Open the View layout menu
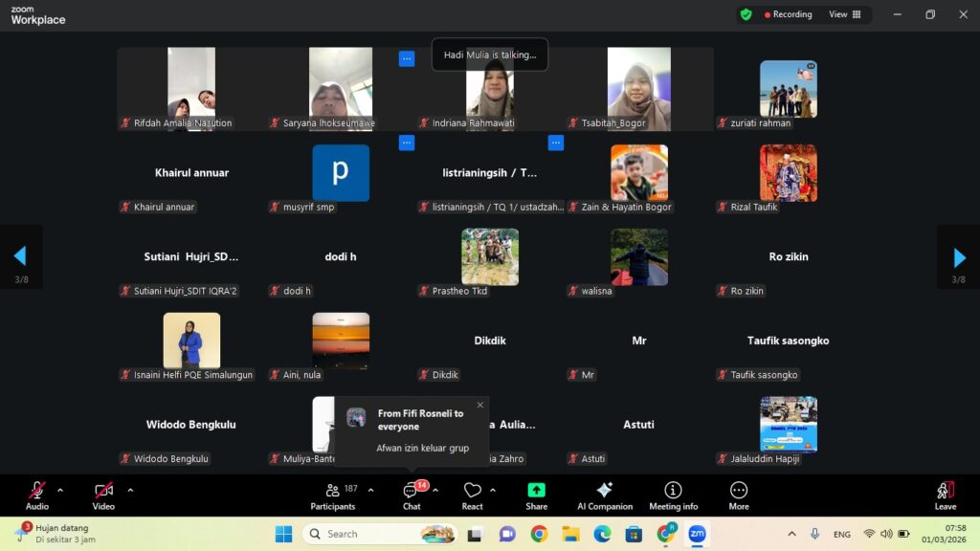 [844, 14]
